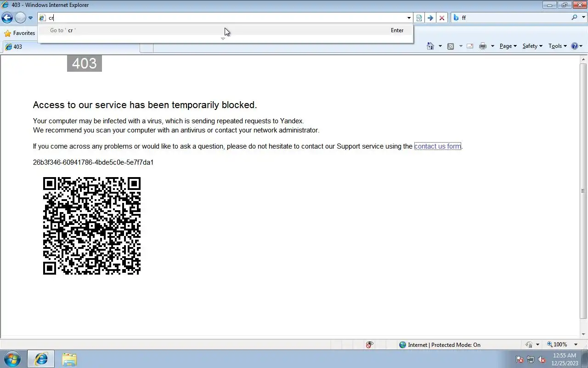
Task: Click the Forward navigation button
Action: coord(20,18)
